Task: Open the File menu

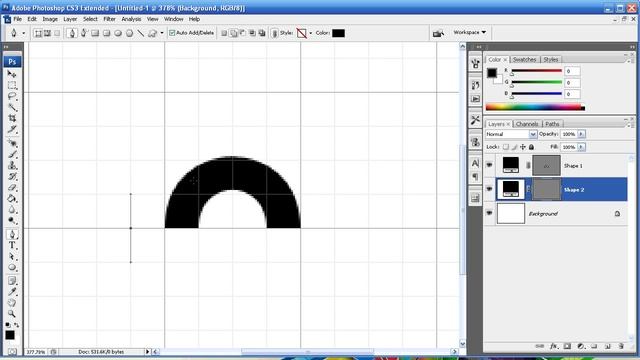Action: [18, 19]
